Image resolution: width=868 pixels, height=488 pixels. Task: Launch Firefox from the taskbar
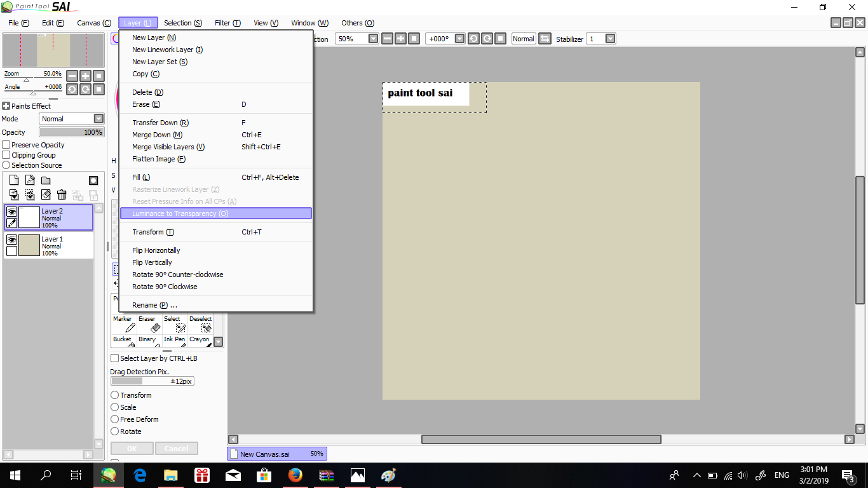click(295, 475)
